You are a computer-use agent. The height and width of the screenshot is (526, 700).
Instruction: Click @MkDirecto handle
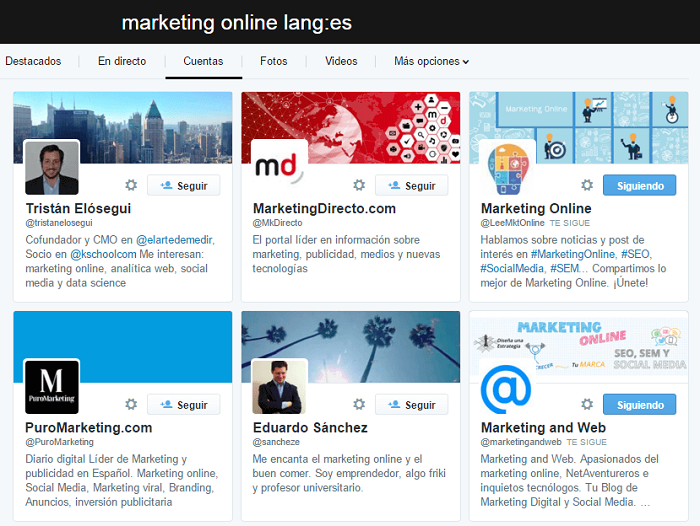[x=277, y=223]
